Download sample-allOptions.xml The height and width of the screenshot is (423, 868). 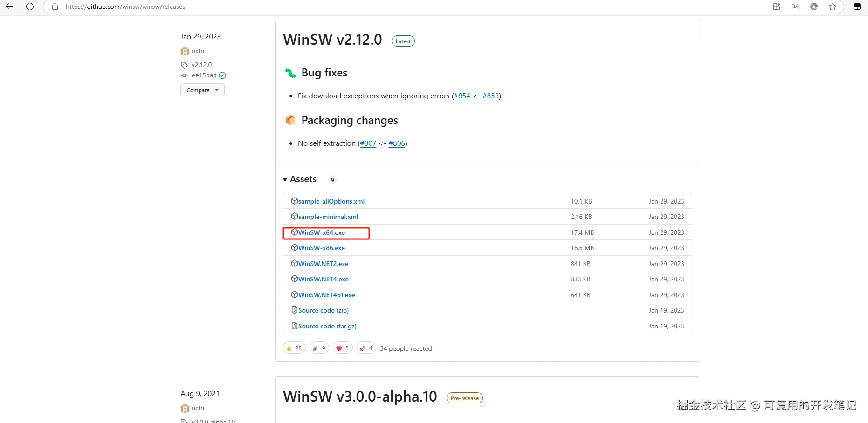(331, 201)
